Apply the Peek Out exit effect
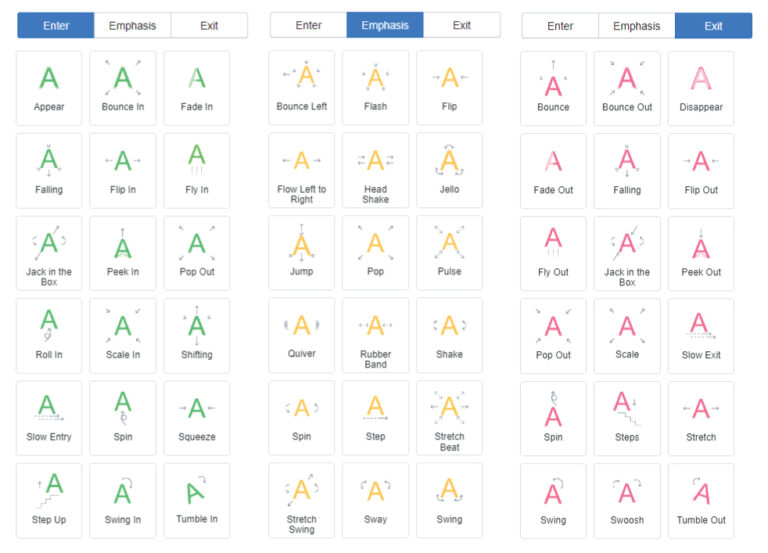Viewport: 768px width, 553px height. [701, 253]
